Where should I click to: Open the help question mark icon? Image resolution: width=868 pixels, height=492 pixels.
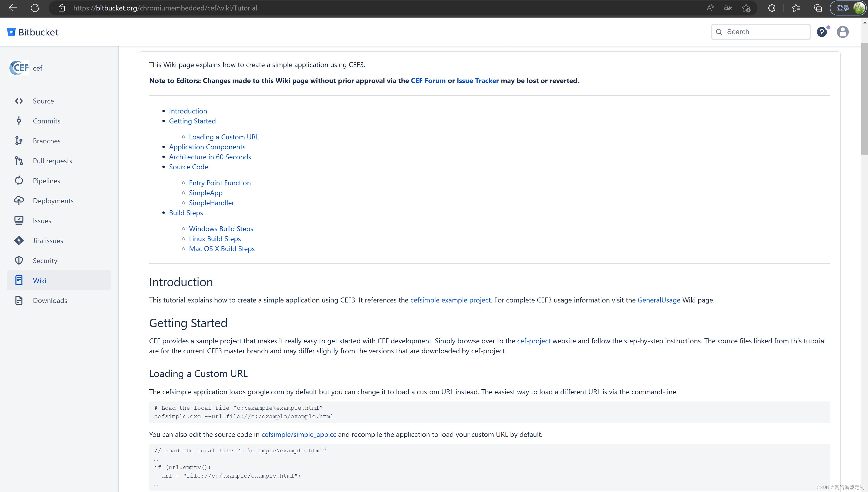coord(822,32)
